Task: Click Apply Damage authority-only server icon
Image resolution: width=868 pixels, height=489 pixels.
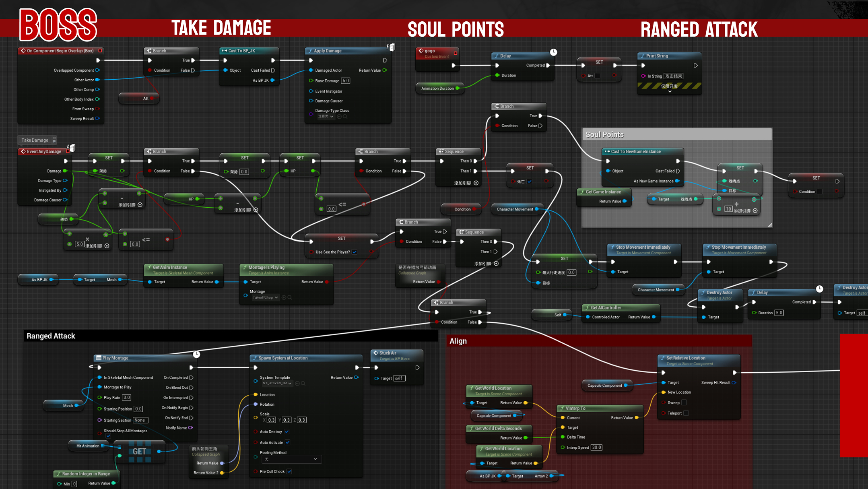Action: pos(391,47)
